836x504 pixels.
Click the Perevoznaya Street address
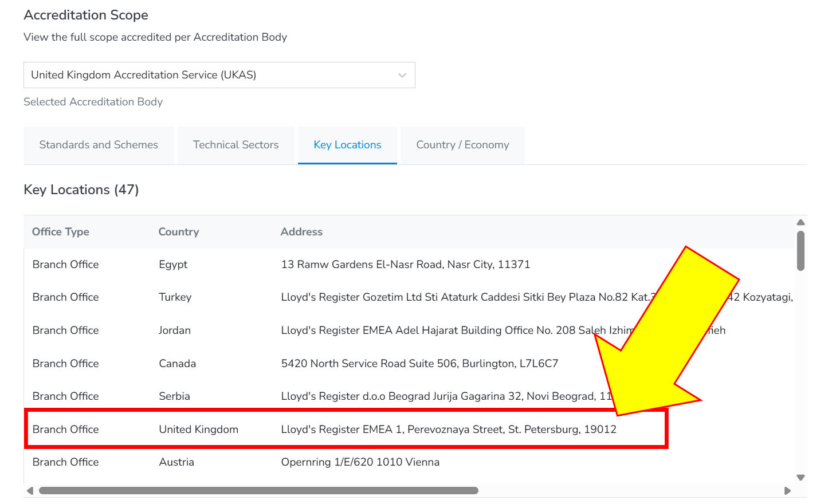(449, 430)
